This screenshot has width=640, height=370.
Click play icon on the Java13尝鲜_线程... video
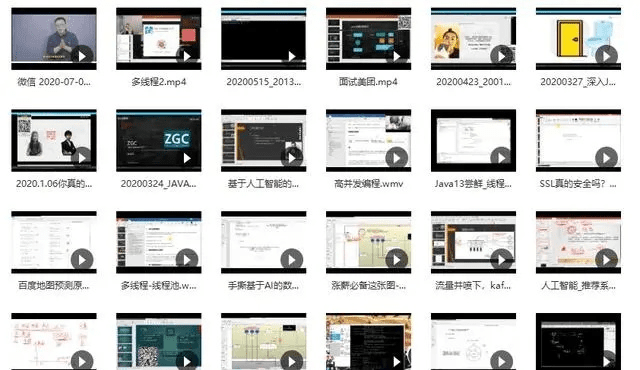click(x=502, y=158)
